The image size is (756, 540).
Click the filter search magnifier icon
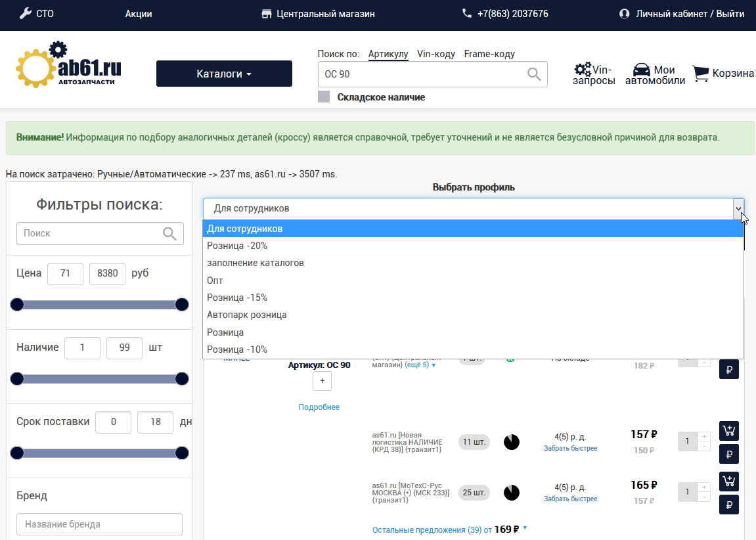coord(169,233)
